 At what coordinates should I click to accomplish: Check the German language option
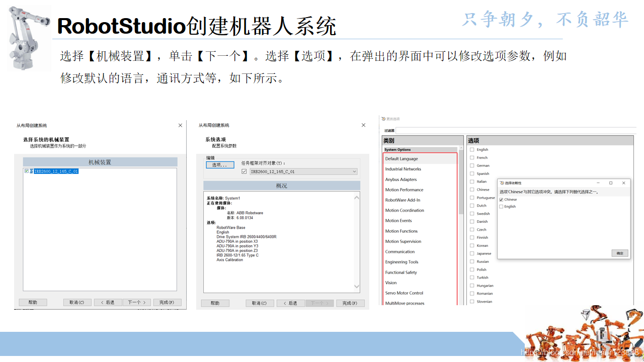[472, 165]
